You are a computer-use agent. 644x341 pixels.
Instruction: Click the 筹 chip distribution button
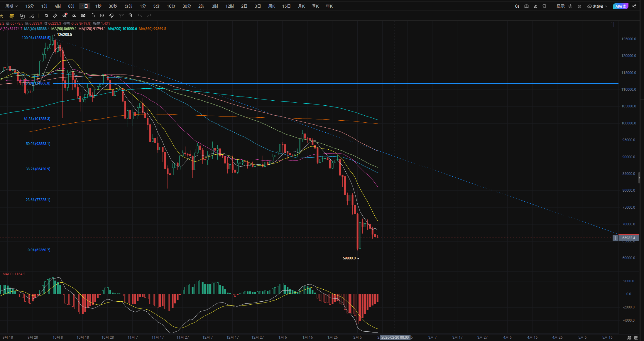12,16
